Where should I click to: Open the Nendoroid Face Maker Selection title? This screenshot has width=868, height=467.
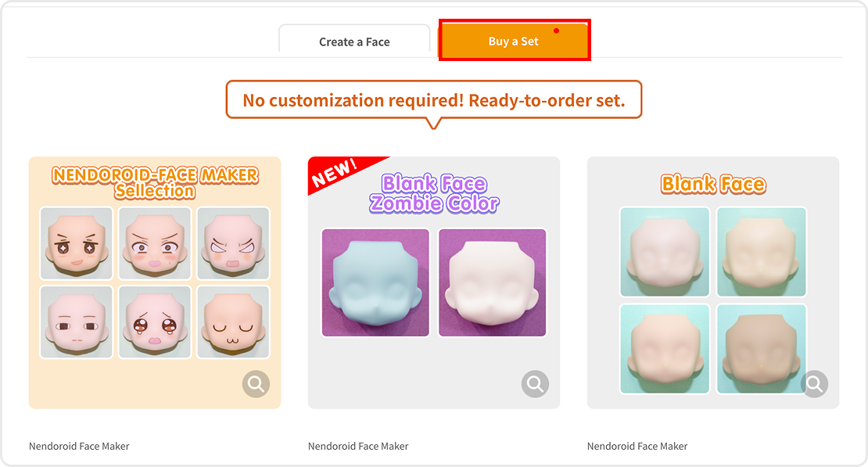[155, 183]
